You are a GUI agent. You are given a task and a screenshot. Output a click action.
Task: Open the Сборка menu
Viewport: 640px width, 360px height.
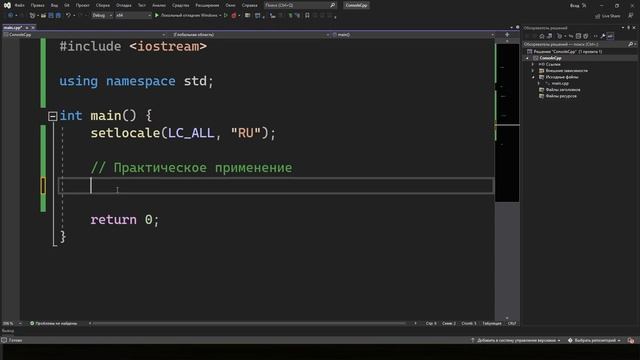[x=102, y=5]
